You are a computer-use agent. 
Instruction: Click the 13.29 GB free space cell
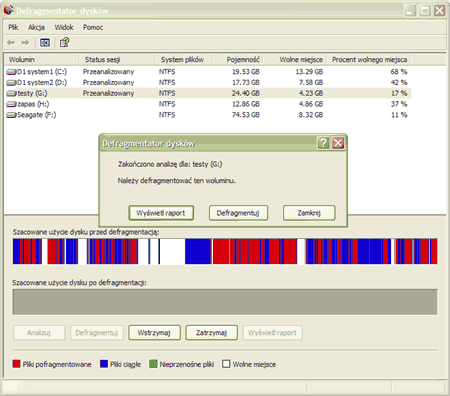click(x=309, y=72)
